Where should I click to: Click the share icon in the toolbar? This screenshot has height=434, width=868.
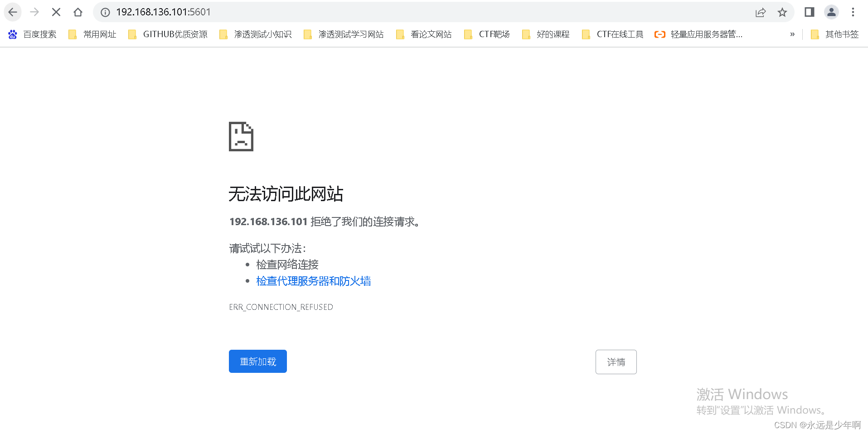[x=760, y=12]
